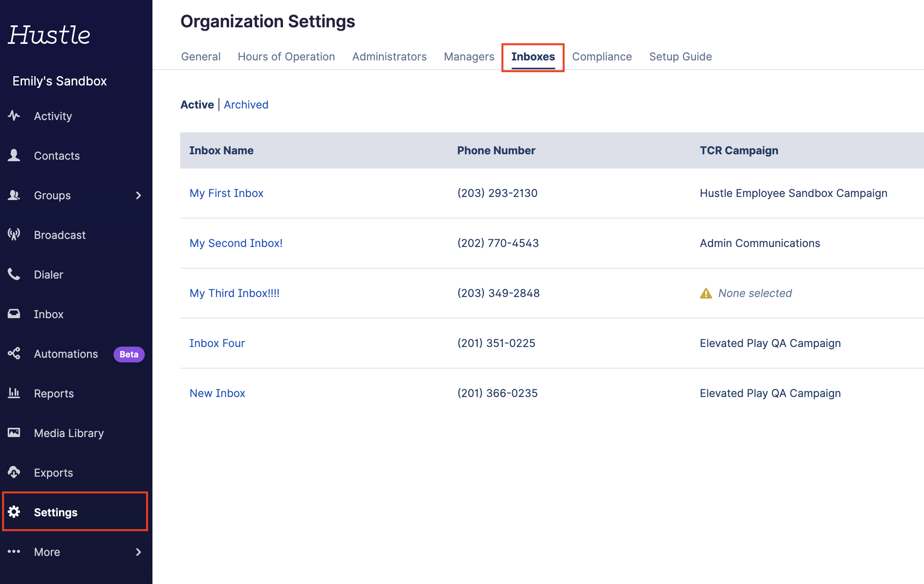Screen dimensions: 924x584
Task: Switch to the Compliance tab
Action: [602, 57]
